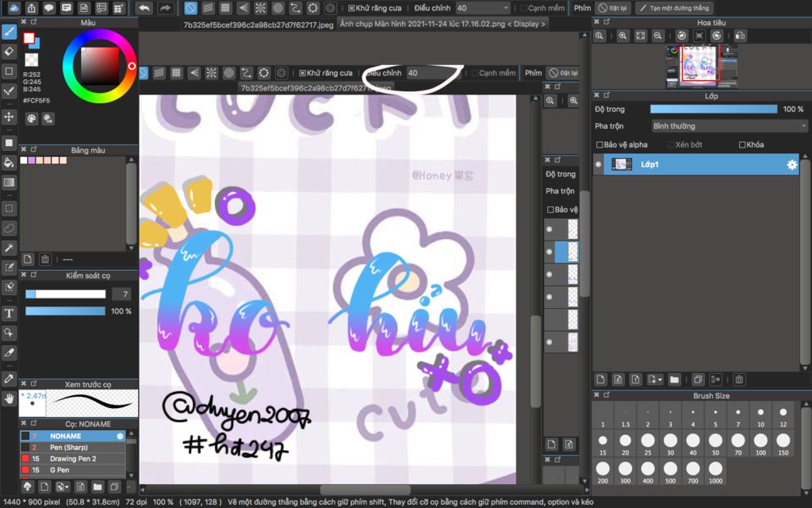
Task: Choose brush size 40 preset
Action: click(x=693, y=443)
